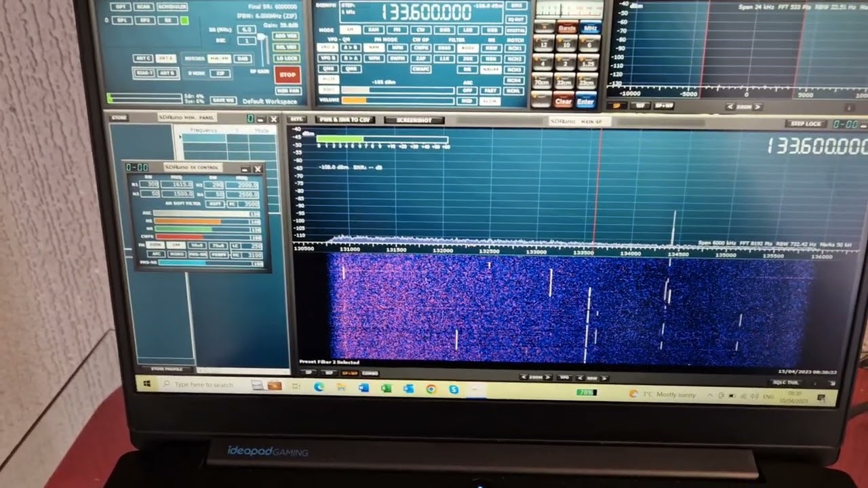Toggle VFO B selection
868x488 pixels.
point(328,58)
